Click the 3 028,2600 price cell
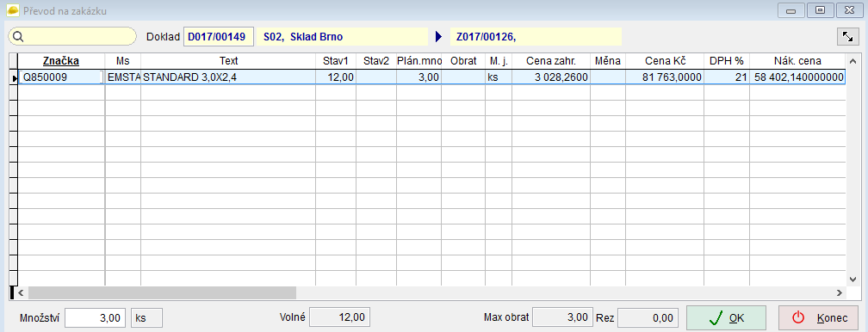 tap(551, 77)
